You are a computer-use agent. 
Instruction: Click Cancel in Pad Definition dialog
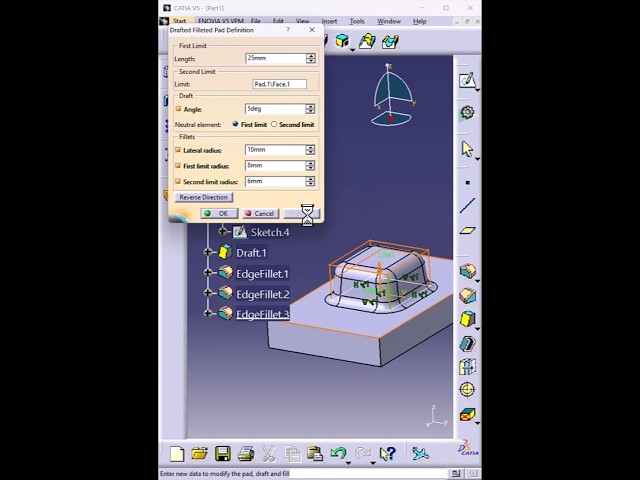(260, 213)
